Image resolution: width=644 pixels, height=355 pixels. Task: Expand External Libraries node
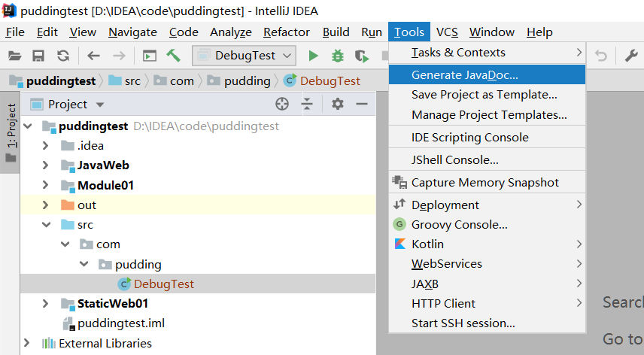tap(26, 343)
